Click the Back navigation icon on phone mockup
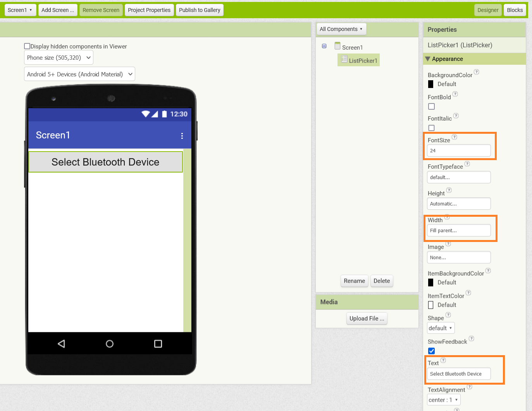Viewport: 532px width, 411px height. click(x=61, y=343)
